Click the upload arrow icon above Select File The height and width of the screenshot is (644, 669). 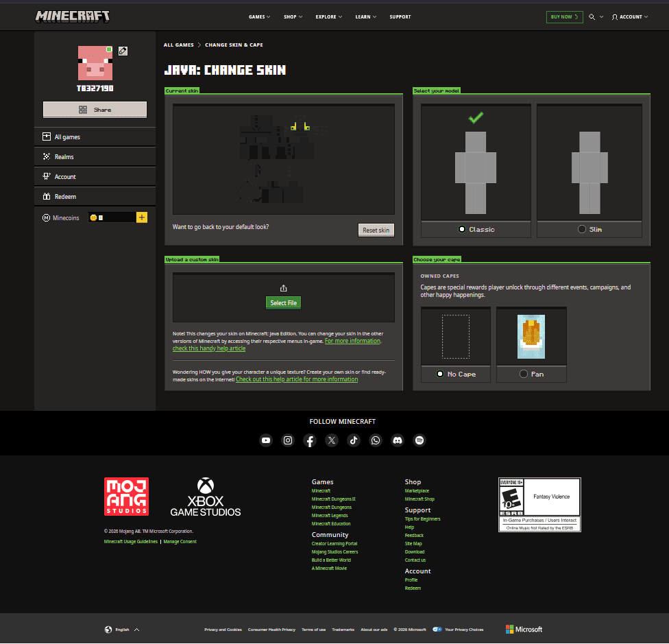(x=283, y=289)
